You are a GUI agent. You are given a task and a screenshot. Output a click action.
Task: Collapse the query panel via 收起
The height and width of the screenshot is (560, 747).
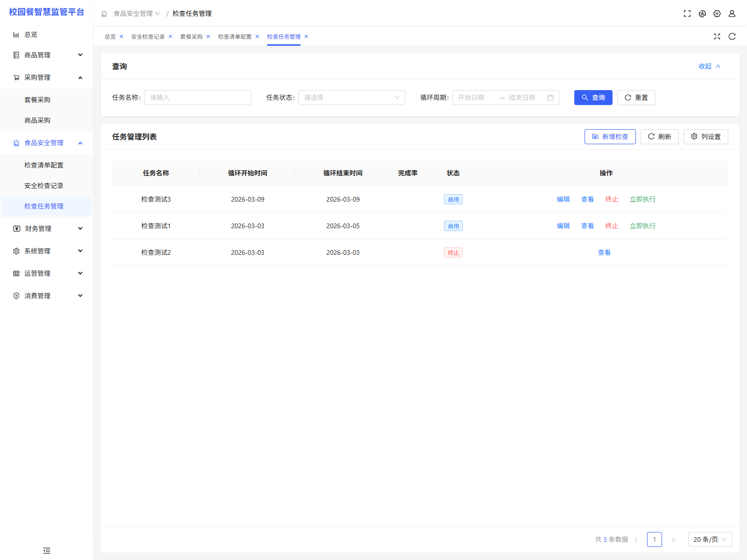(709, 66)
